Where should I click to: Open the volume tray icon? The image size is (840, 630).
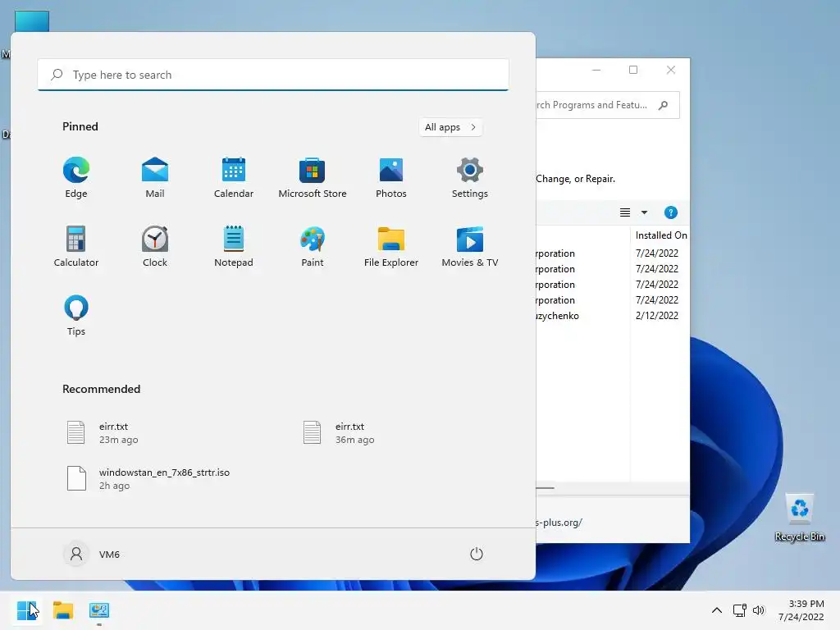click(759, 610)
